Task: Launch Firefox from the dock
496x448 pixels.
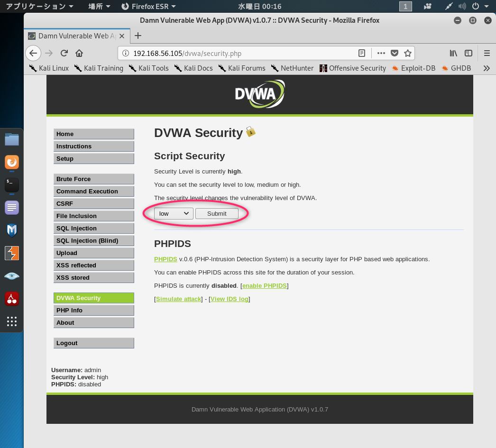Action: (12, 162)
